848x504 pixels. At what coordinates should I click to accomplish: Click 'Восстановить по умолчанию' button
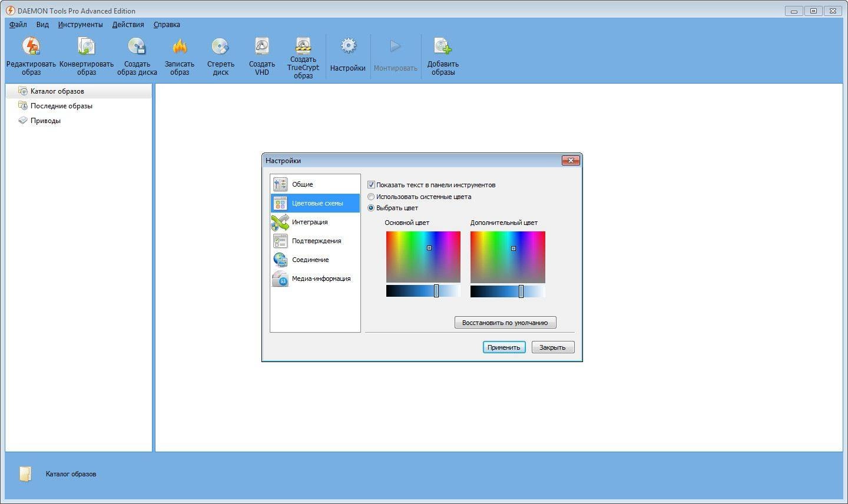coord(505,323)
